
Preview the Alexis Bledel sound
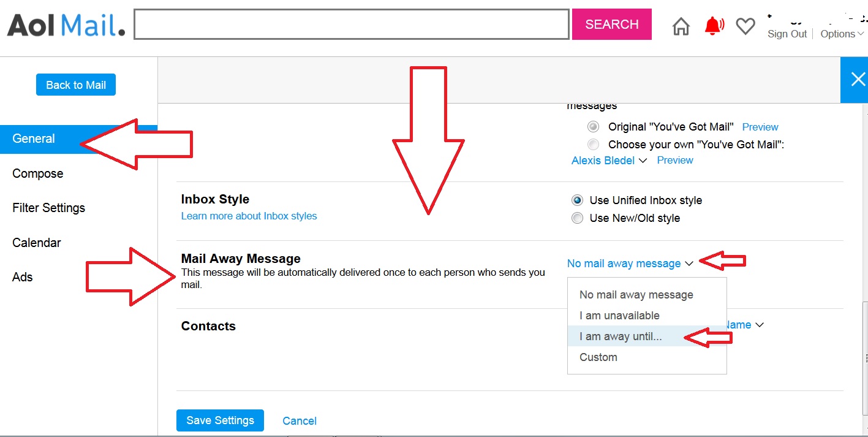coord(675,160)
